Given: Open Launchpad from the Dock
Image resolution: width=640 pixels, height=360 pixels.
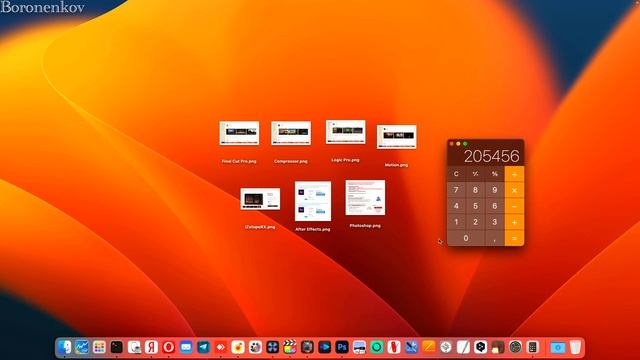Looking at the screenshot, I should pyautogui.click(x=99, y=347).
